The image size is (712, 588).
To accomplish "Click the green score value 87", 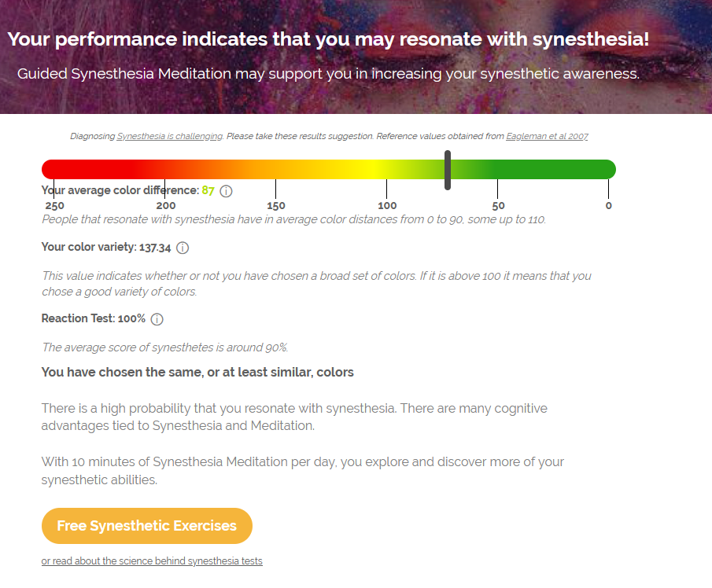I will point(208,190).
